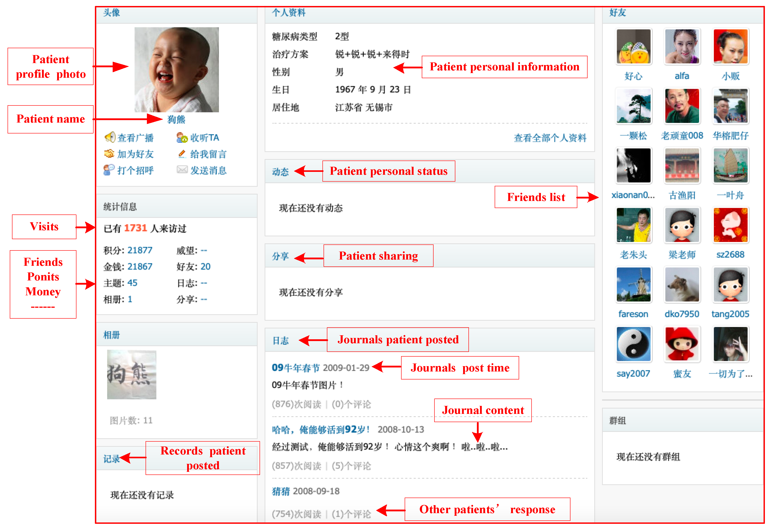This screenshot has height=532, width=772.
Task: Click the 狗熊 album thumbnail
Action: pos(132,374)
